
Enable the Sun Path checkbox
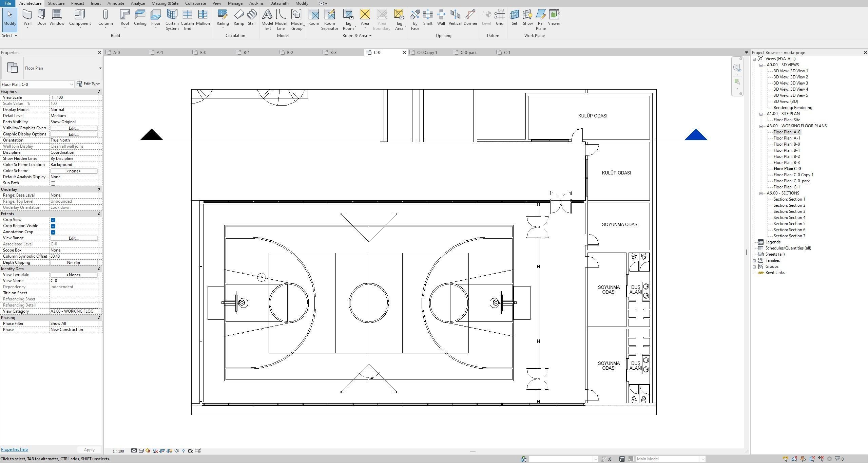coord(53,183)
